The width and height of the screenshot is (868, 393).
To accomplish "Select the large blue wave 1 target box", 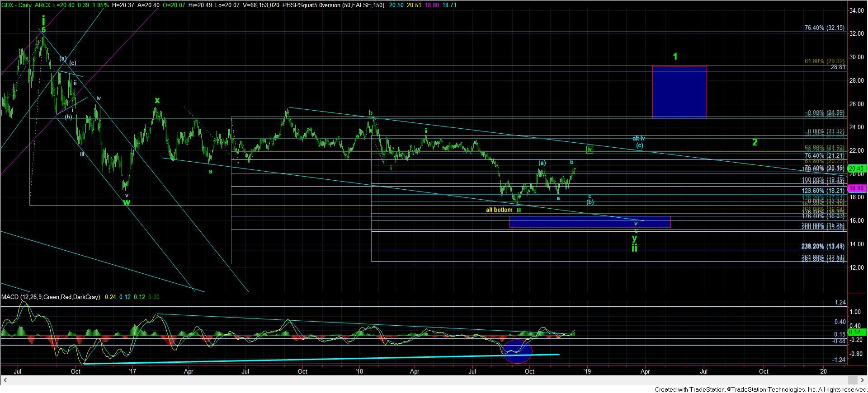I will [x=679, y=92].
